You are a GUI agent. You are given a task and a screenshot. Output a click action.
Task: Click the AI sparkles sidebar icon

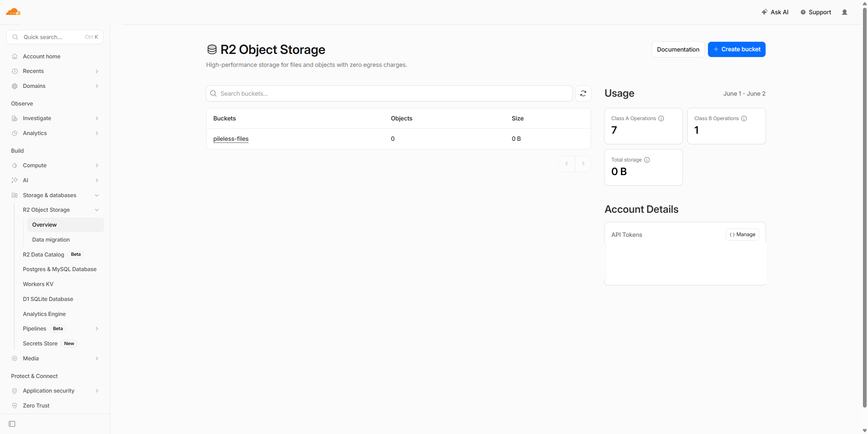15,180
